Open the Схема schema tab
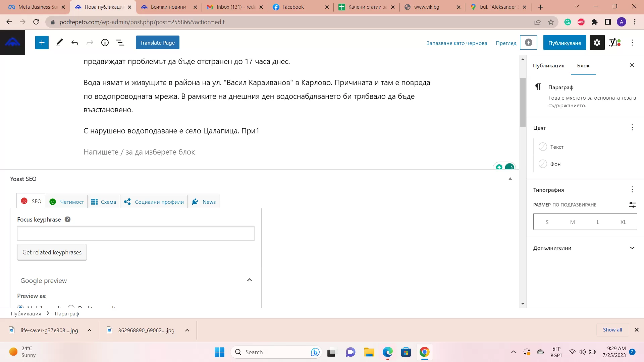 (104, 202)
